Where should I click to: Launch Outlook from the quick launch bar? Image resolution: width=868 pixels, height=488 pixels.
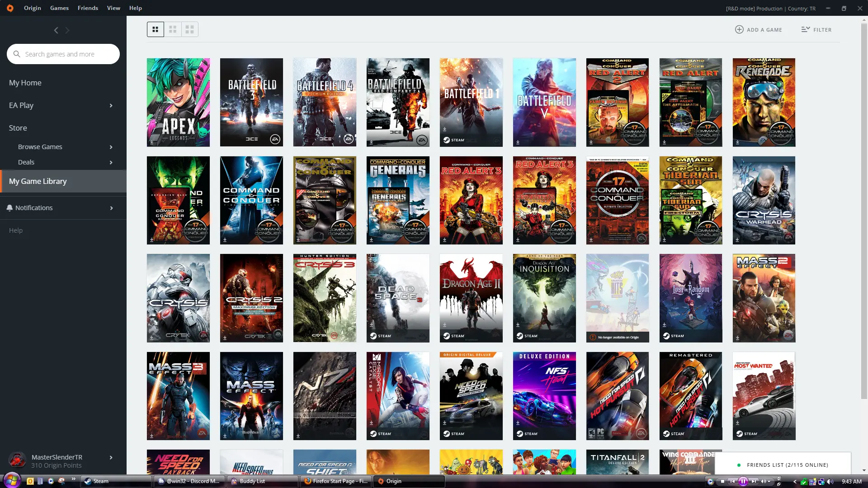coord(30,481)
